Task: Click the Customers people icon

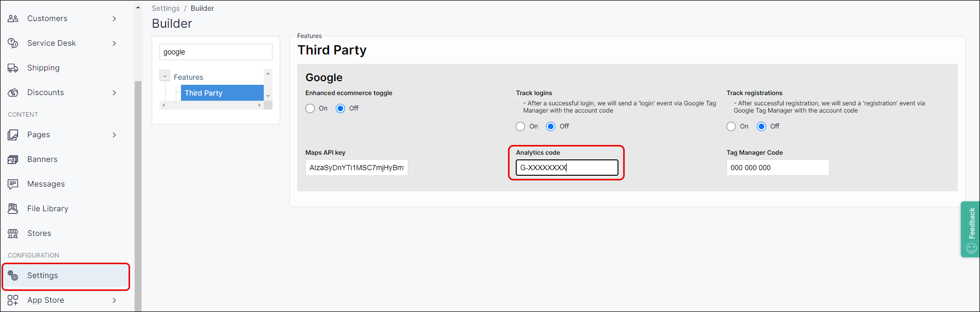Action: 13,19
